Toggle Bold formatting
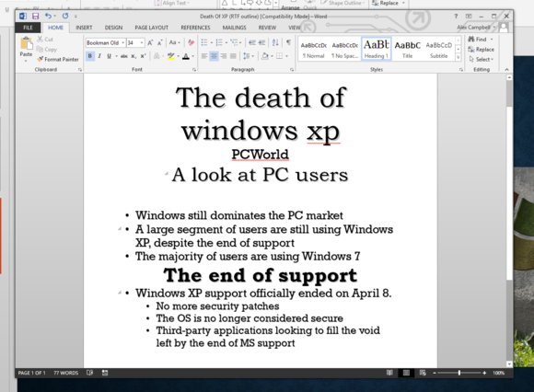 click(90, 56)
